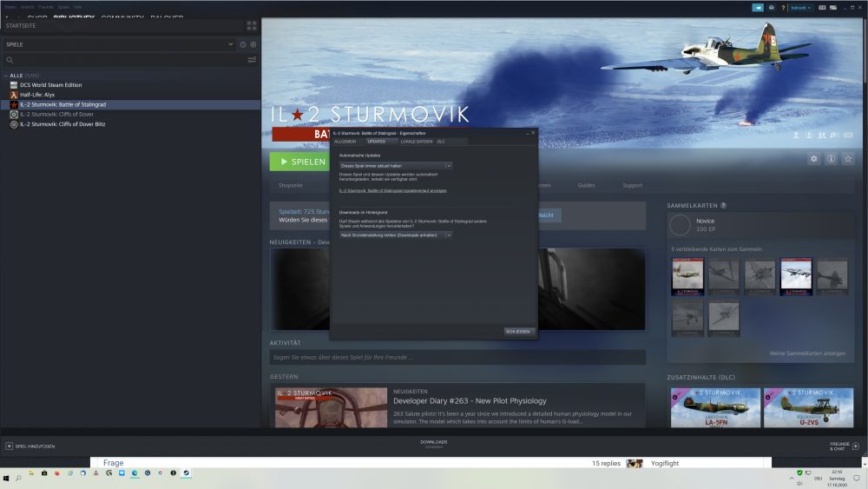Click the Frage forum topic title
The width and height of the screenshot is (868, 489).
tap(113, 463)
